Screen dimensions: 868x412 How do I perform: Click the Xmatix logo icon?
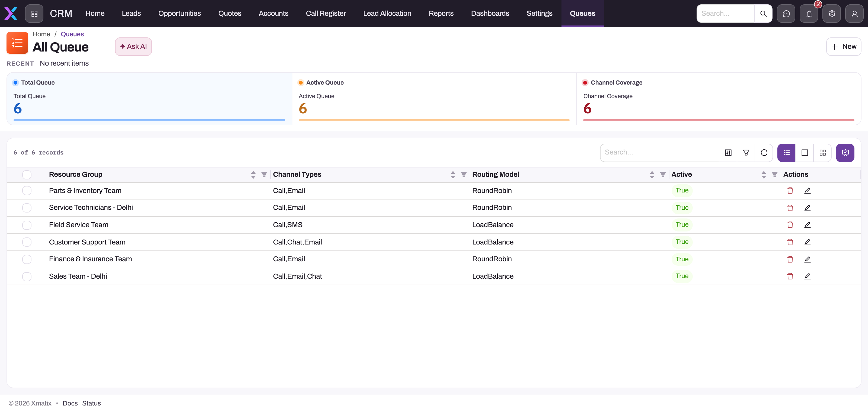pyautogui.click(x=11, y=14)
